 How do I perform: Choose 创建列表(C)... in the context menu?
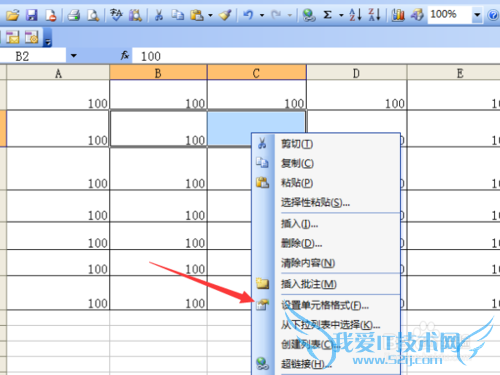click(x=327, y=344)
